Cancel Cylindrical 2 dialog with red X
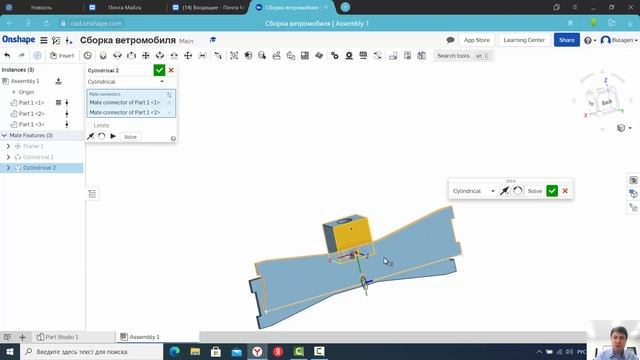The height and width of the screenshot is (360, 640). tap(171, 70)
